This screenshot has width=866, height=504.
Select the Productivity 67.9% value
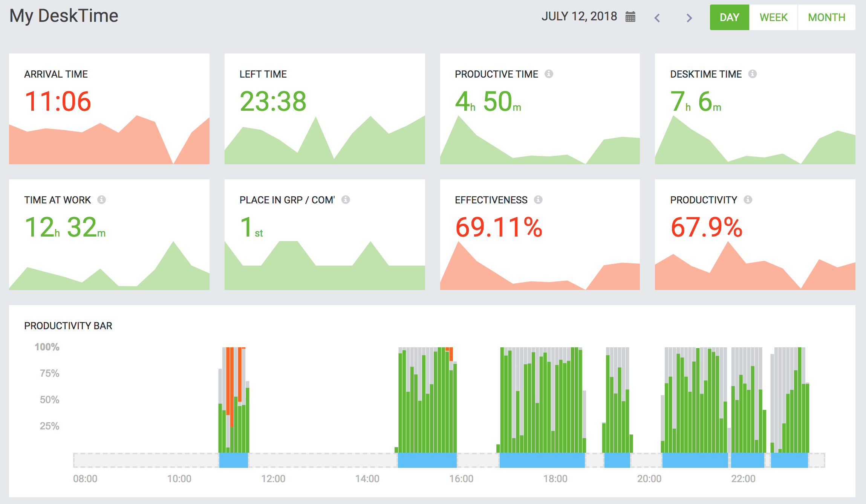[707, 228]
